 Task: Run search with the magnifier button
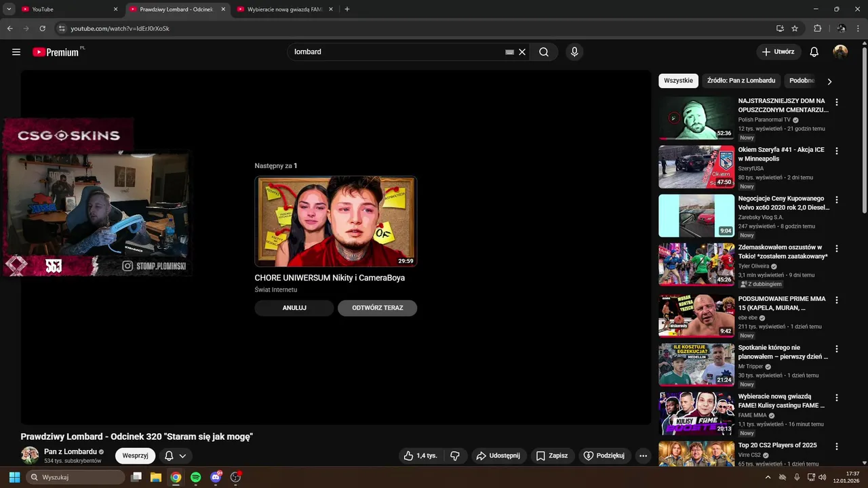pos(544,52)
